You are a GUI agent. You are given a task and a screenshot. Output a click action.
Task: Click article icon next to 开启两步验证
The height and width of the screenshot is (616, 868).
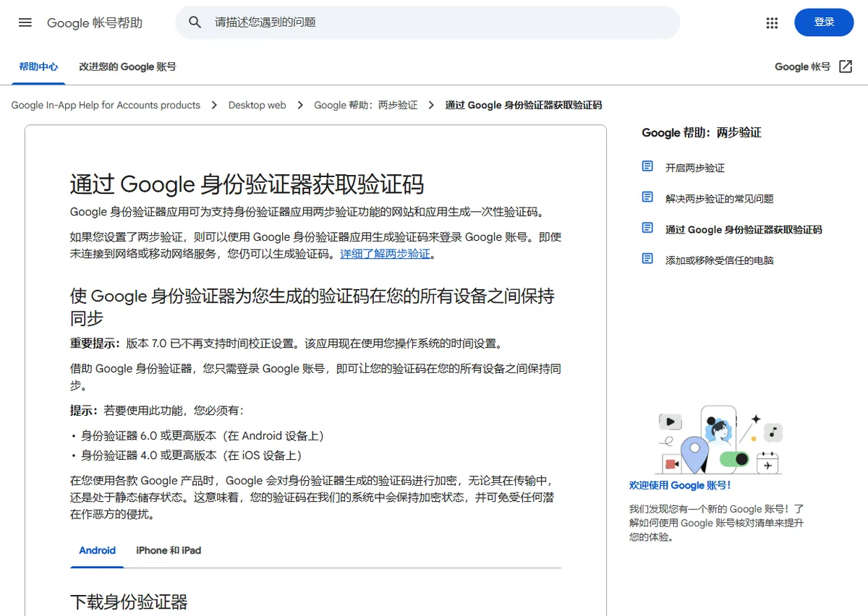coord(647,166)
